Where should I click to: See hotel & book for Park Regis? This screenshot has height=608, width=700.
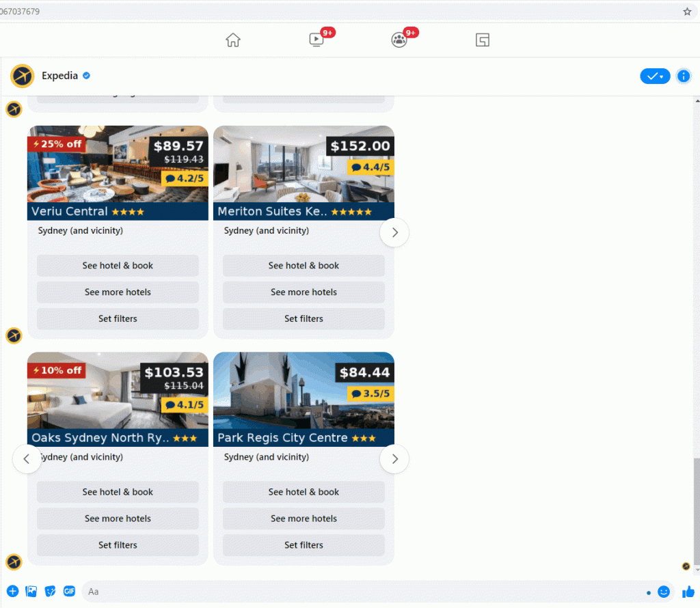[304, 492]
